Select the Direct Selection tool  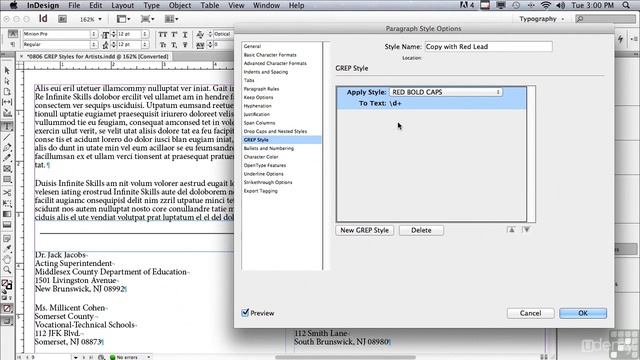tap(7, 81)
